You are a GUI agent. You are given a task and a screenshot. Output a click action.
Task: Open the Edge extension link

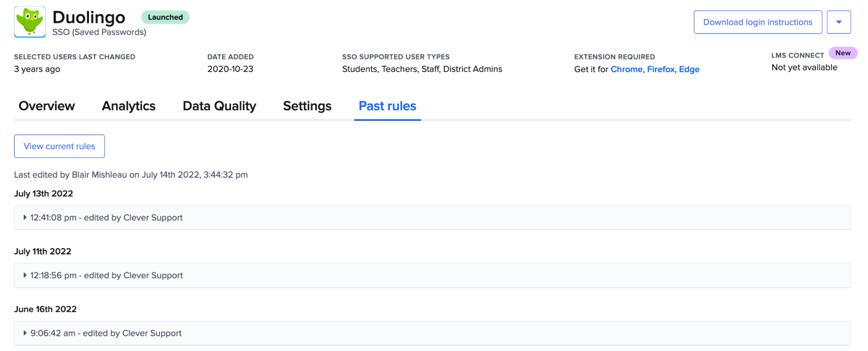tap(689, 69)
